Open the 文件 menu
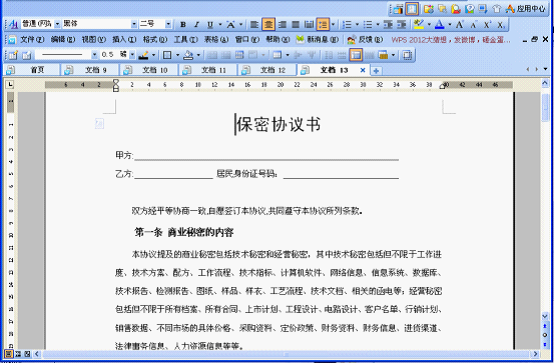 coord(31,39)
